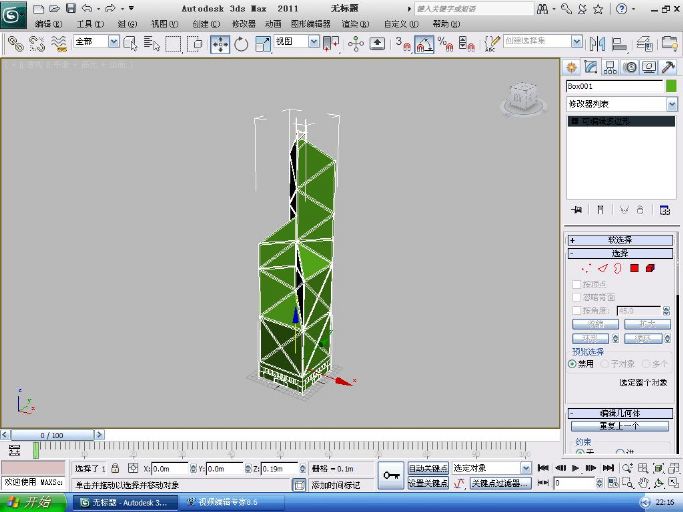Image resolution: width=683 pixels, height=512 pixels.
Task: Click the Undo arrow icon
Action: pos(87,8)
